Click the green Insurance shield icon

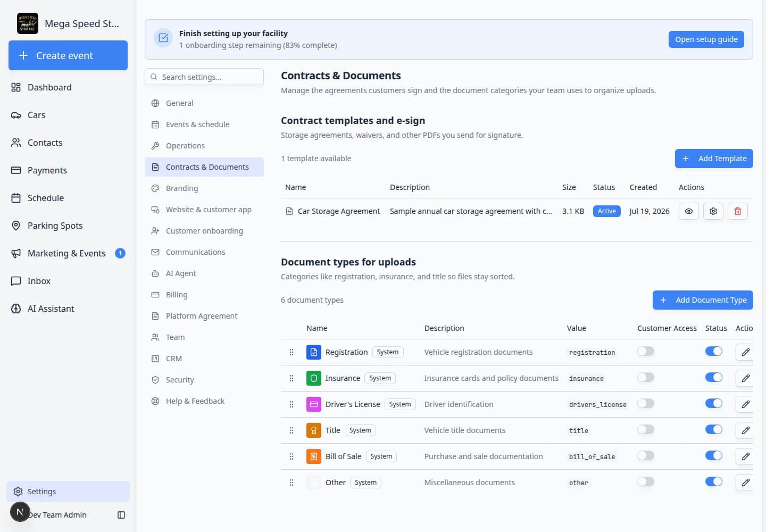[x=314, y=378]
